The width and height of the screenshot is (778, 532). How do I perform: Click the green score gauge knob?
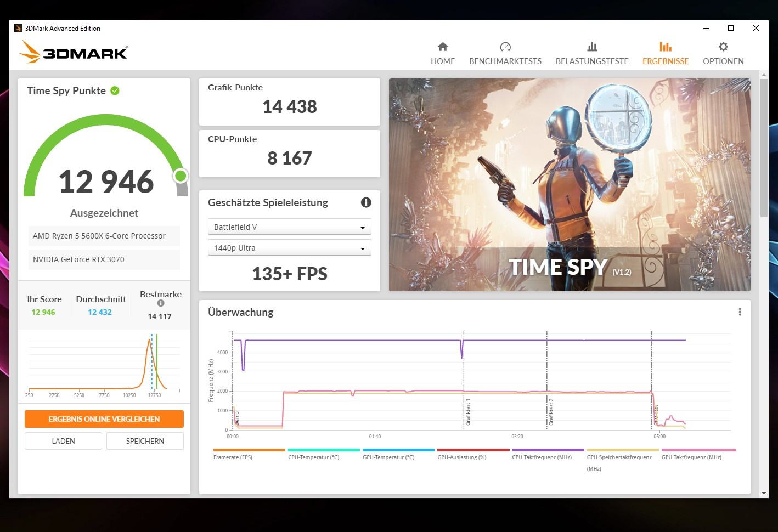coord(181,176)
